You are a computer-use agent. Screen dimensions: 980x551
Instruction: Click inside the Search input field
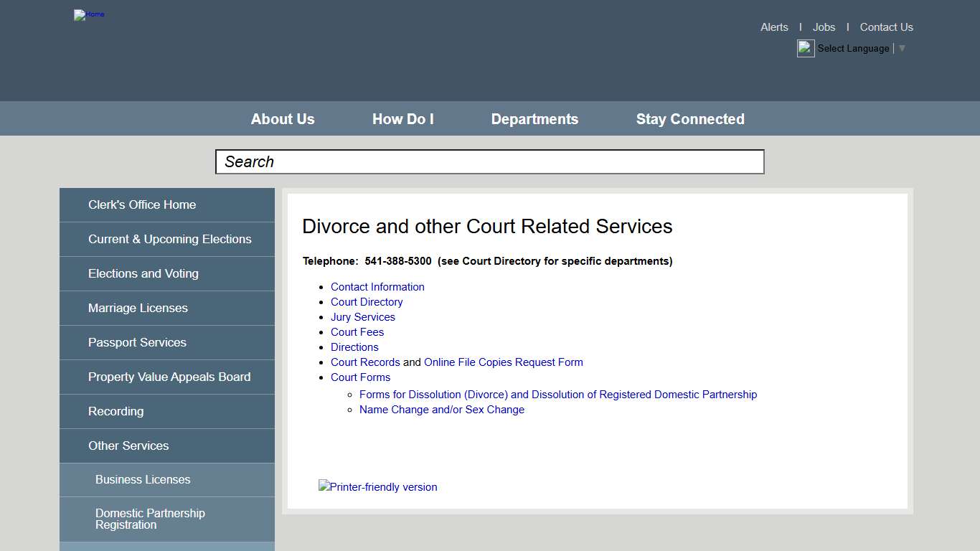pyautogui.click(x=490, y=161)
